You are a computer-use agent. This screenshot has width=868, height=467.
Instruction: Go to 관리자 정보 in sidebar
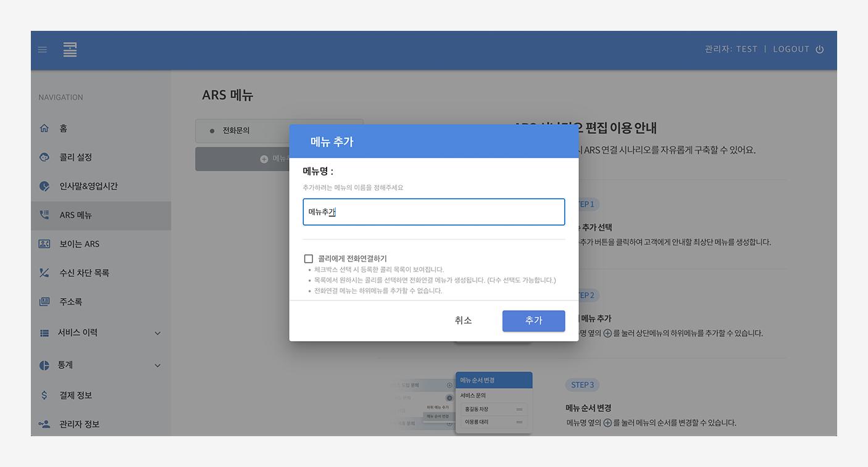click(79, 424)
